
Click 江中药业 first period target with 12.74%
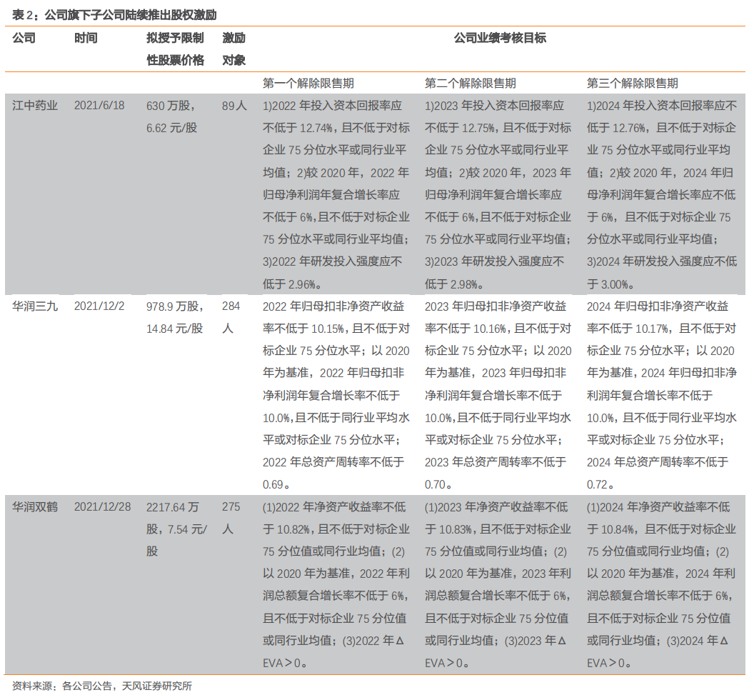(336, 195)
